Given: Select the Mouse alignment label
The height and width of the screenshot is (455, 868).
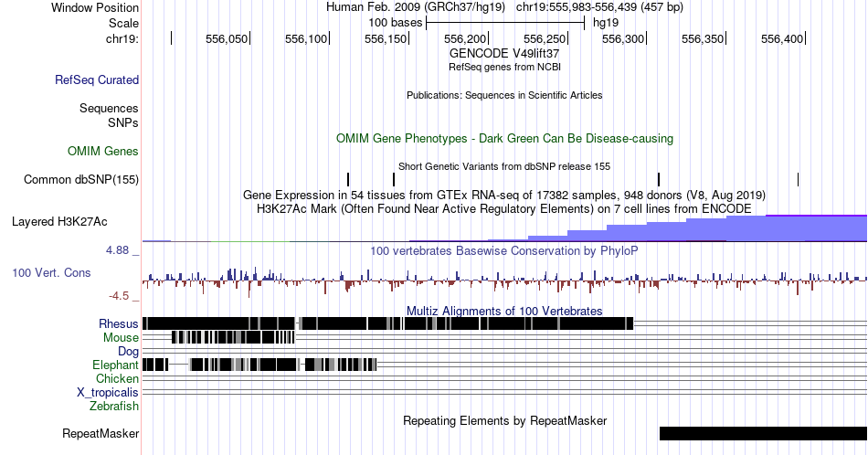Looking at the screenshot, I should click(121, 338).
